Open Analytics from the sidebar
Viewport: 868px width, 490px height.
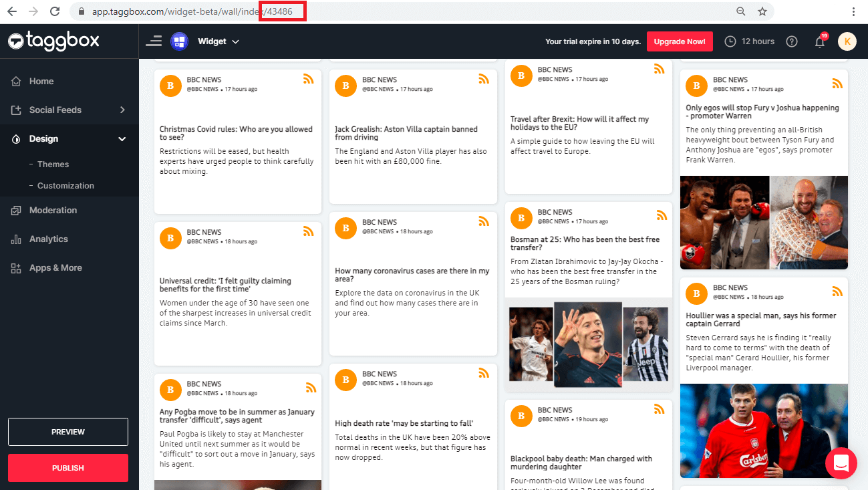[x=48, y=239]
